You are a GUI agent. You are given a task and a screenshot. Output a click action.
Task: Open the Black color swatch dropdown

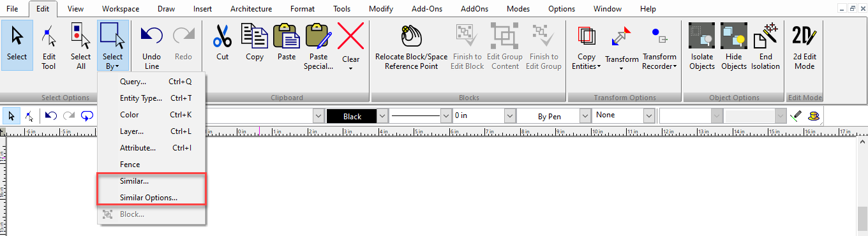click(382, 116)
